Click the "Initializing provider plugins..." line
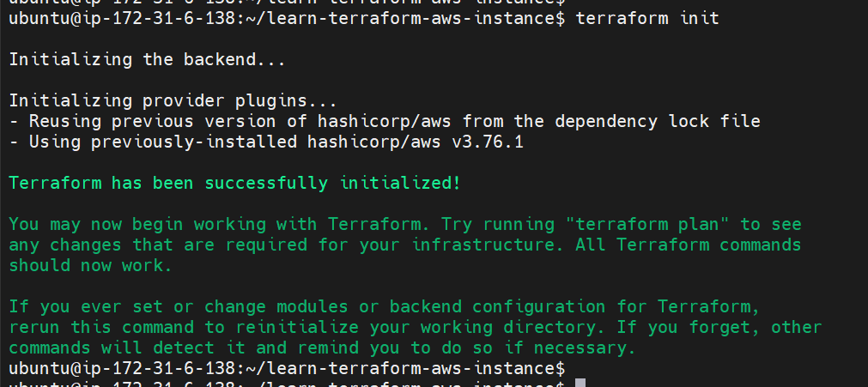 [x=172, y=101]
